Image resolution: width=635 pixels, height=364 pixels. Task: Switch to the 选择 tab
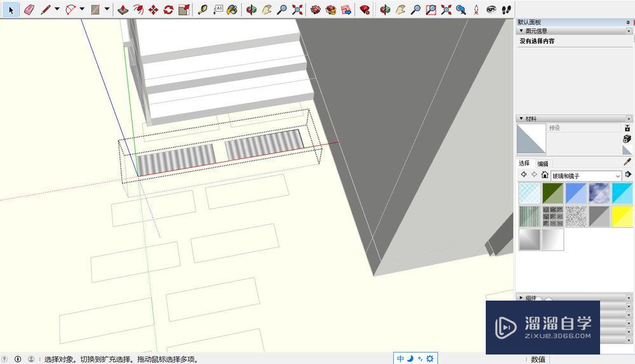point(524,164)
